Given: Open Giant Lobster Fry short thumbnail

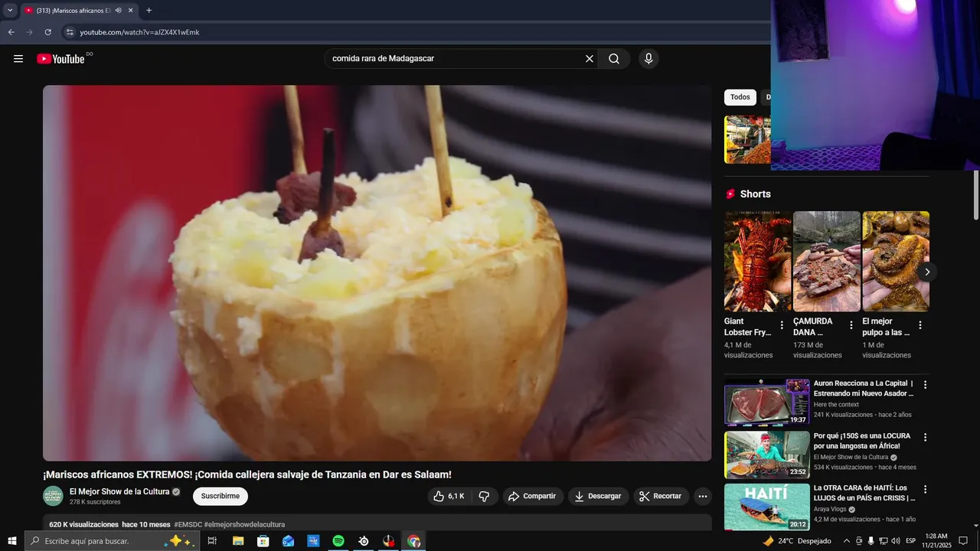Looking at the screenshot, I should coord(758,261).
